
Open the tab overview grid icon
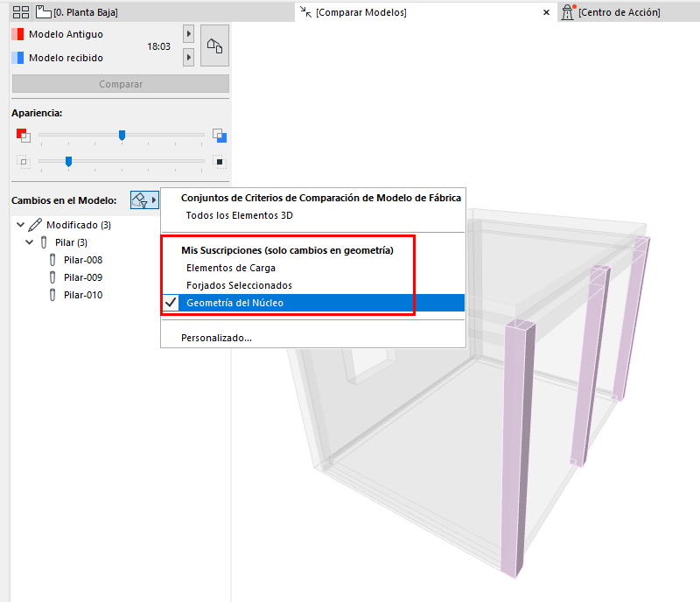coord(20,12)
